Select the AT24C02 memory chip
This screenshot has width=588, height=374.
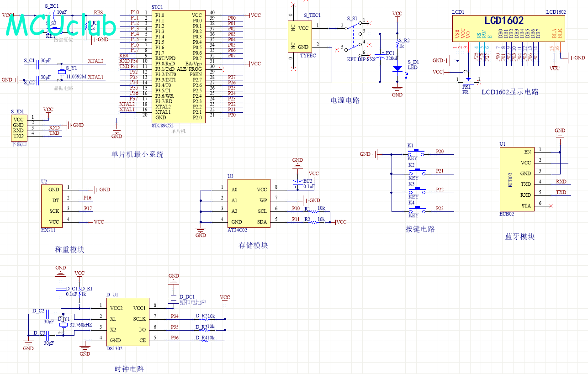pos(248,205)
